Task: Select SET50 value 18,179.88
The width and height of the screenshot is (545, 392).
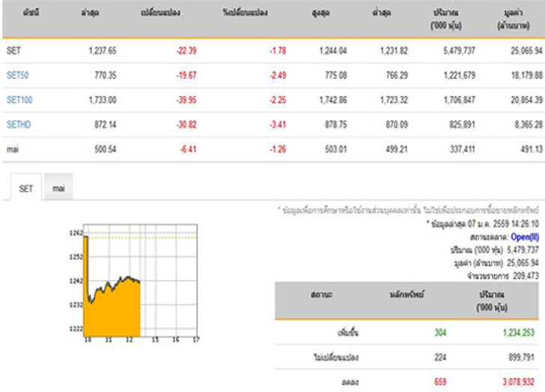Action: pos(526,75)
